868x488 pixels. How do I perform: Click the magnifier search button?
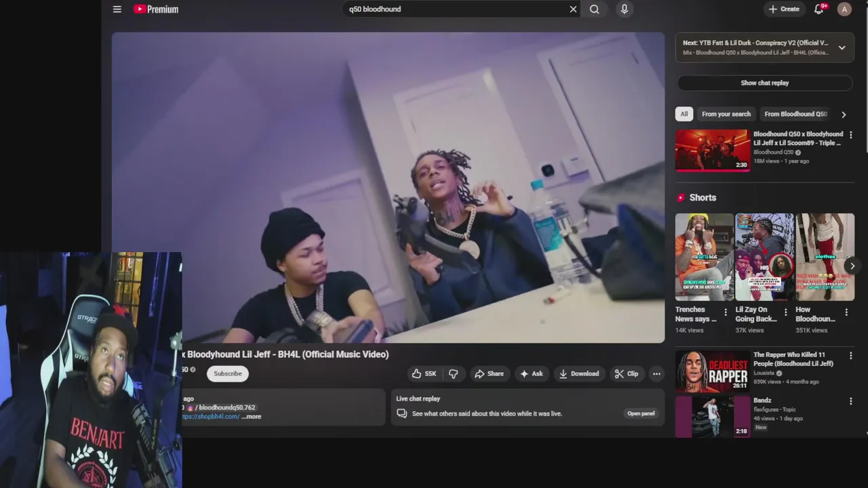594,9
